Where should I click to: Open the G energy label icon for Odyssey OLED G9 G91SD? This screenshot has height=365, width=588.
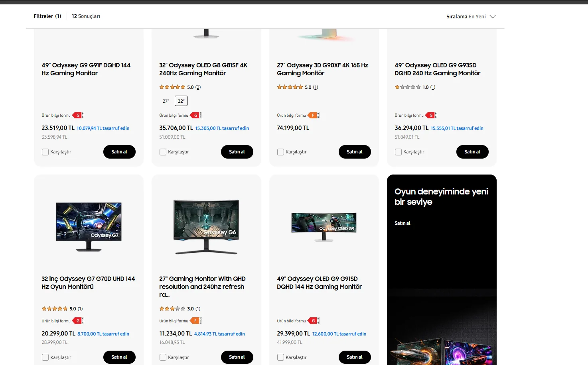click(314, 321)
